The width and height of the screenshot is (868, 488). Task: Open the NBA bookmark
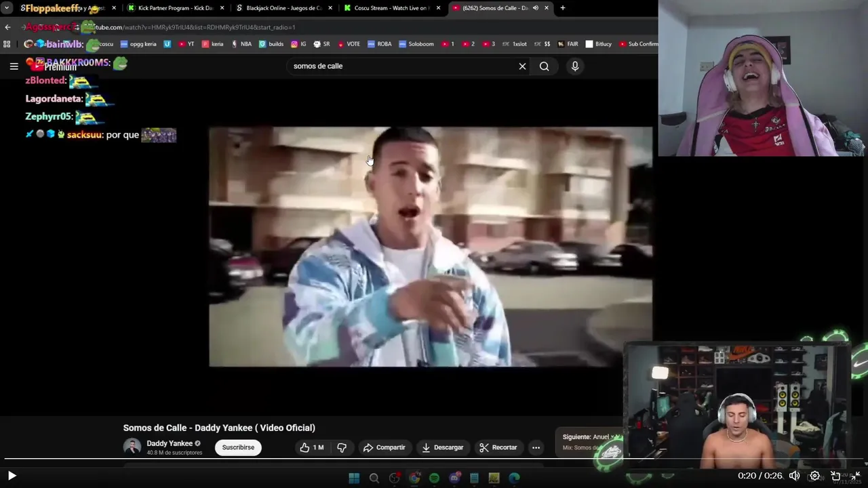point(241,44)
